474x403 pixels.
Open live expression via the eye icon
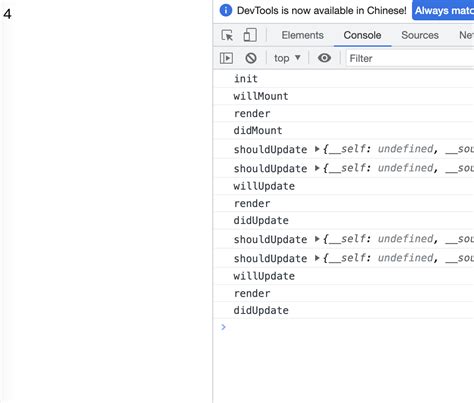[x=324, y=58]
